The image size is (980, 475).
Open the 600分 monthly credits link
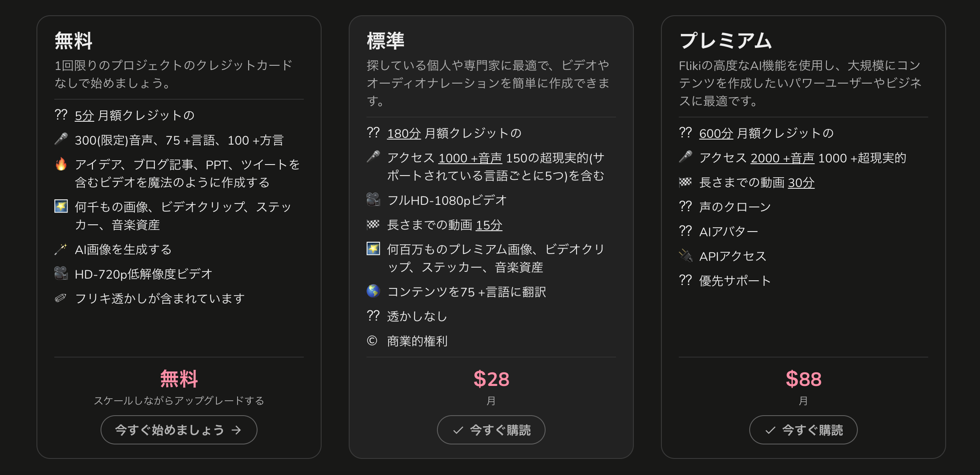(716, 133)
